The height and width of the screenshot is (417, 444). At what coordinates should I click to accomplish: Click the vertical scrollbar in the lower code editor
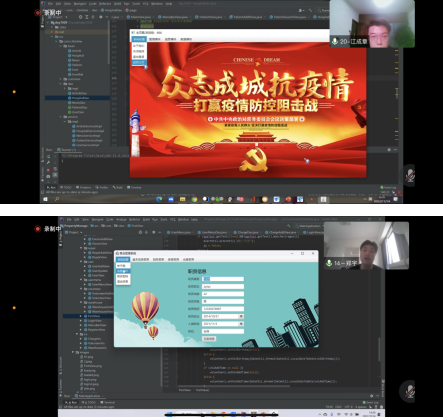(379, 349)
